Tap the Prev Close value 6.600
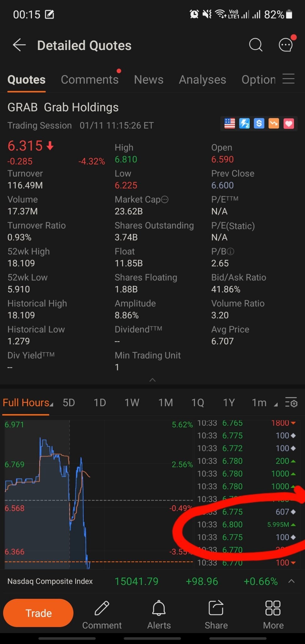The image size is (305, 644). pos(222,185)
